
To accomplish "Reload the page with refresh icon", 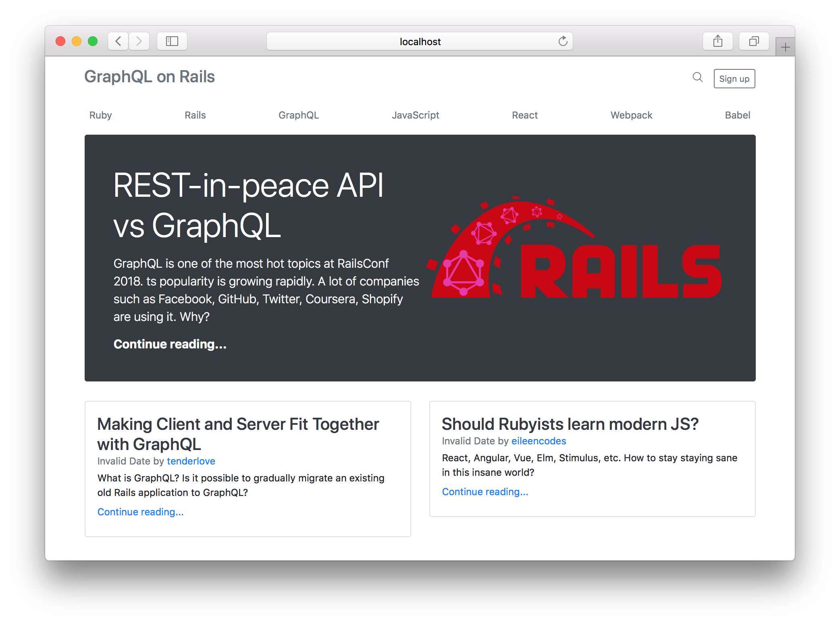I will (563, 41).
